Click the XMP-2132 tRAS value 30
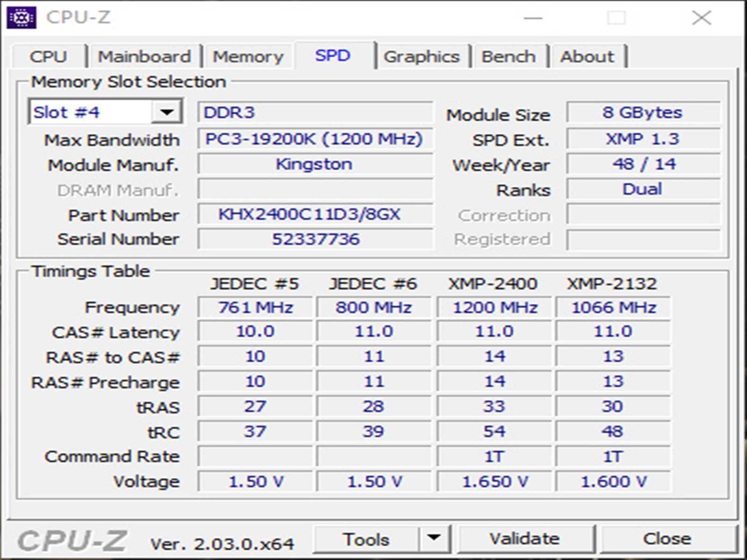The height and width of the screenshot is (560, 747). (x=613, y=406)
